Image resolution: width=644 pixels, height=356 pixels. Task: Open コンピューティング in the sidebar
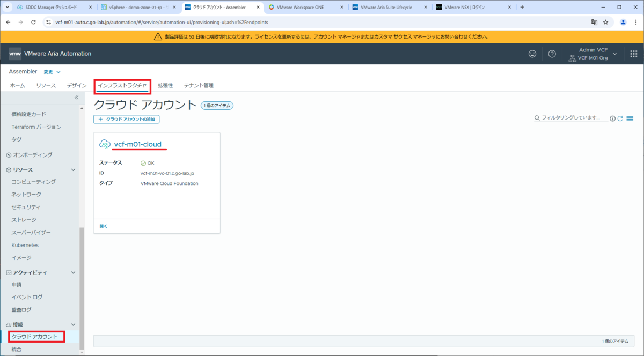point(34,182)
